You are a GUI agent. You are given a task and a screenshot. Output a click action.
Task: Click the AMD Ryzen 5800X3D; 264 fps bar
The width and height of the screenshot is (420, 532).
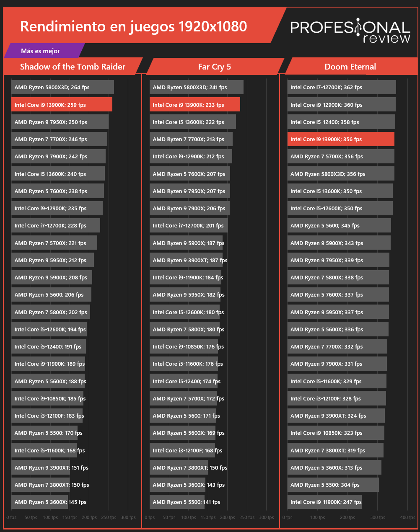[x=62, y=87]
